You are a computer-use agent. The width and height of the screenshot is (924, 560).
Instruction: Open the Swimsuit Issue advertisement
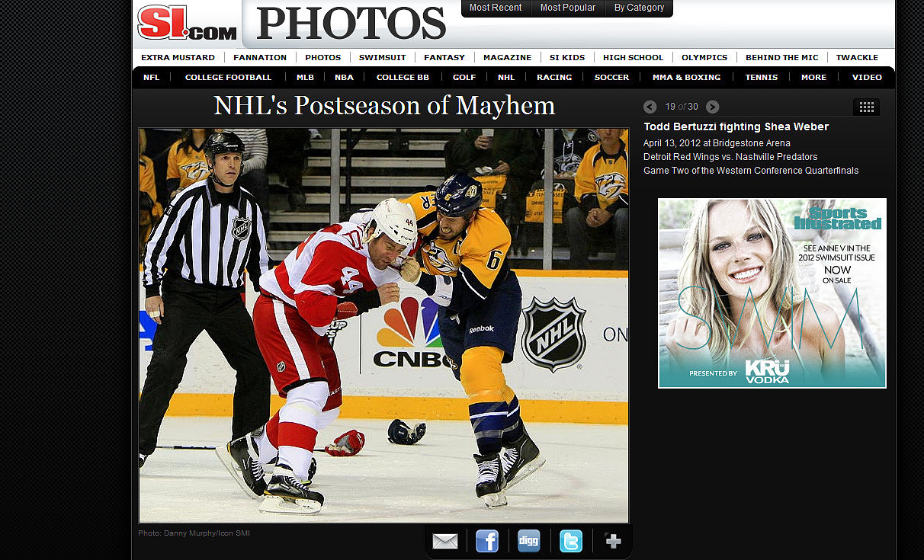pos(772,293)
